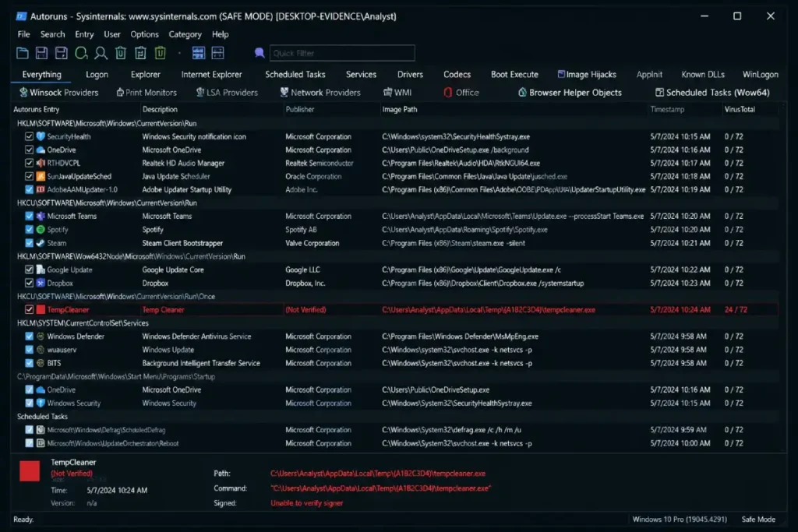Click the outlined grid icon beside the blue one
The width and height of the screenshot is (798, 532).
[x=218, y=53]
